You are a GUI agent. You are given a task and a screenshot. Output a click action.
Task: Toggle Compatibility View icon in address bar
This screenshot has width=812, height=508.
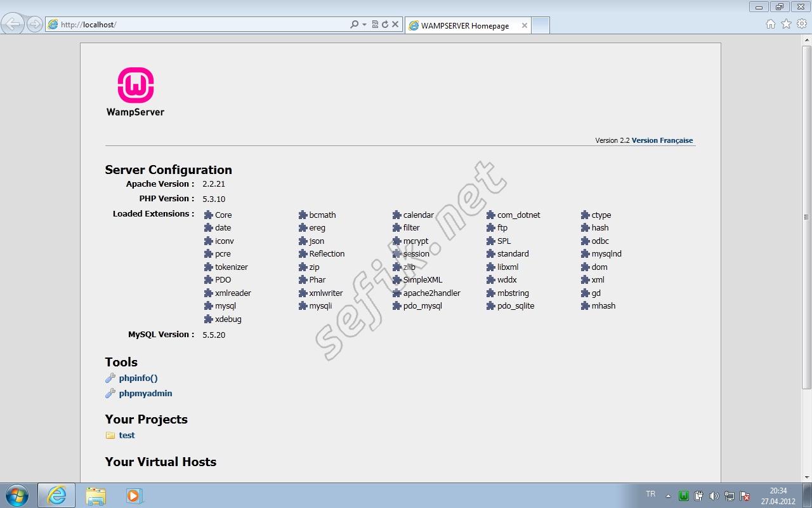point(375,24)
